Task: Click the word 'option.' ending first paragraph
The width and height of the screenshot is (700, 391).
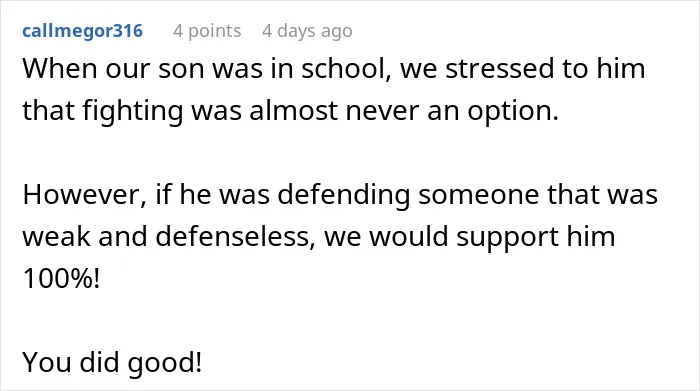Action: [513, 111]
